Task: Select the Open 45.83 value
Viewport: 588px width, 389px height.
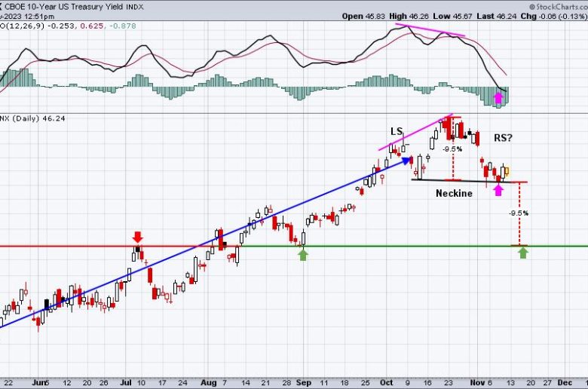Action: pyautogui.click(x=363, y=16)
